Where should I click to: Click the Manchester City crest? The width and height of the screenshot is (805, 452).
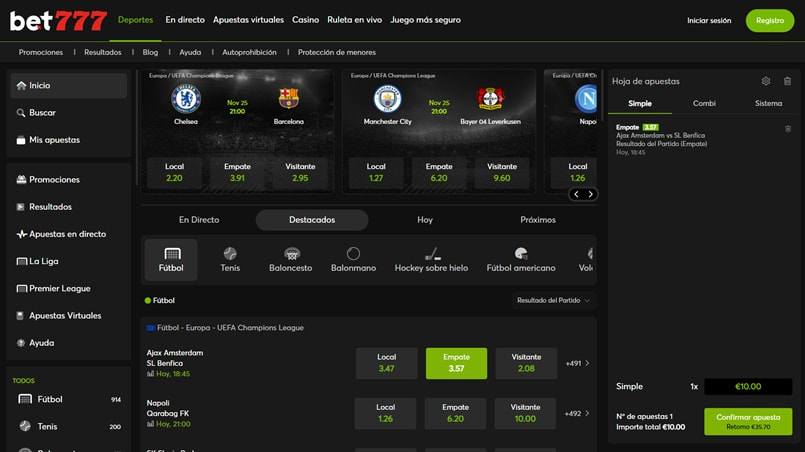(x=388, y=99)
